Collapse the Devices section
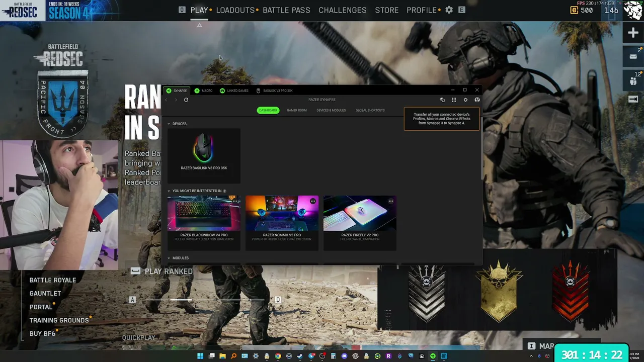The width and height of the screenshot is (644, 362). [x=169, y=124]
